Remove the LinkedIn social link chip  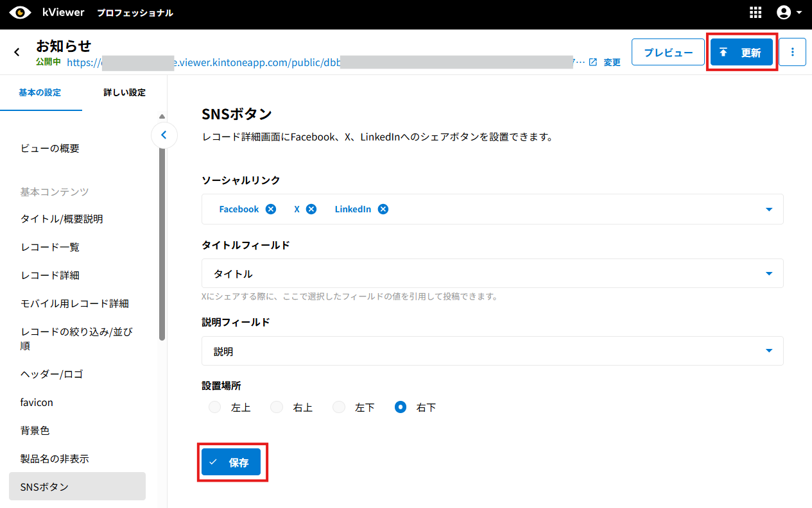[x=383, y=209]
